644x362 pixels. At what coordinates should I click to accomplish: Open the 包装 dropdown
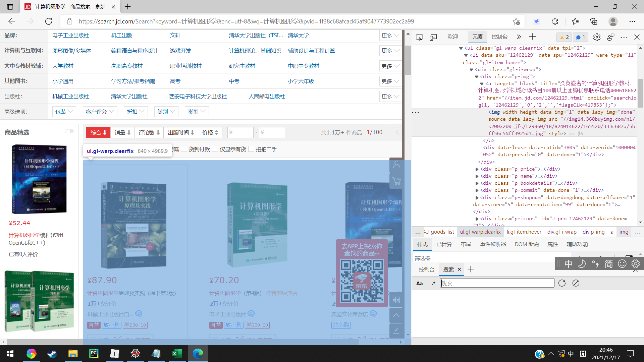[64, 112]
